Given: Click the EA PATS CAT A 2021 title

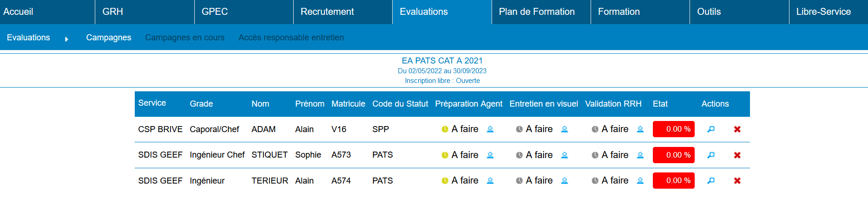Looking at the screenshot, I should pyautogui.click(x=442, y=61).
